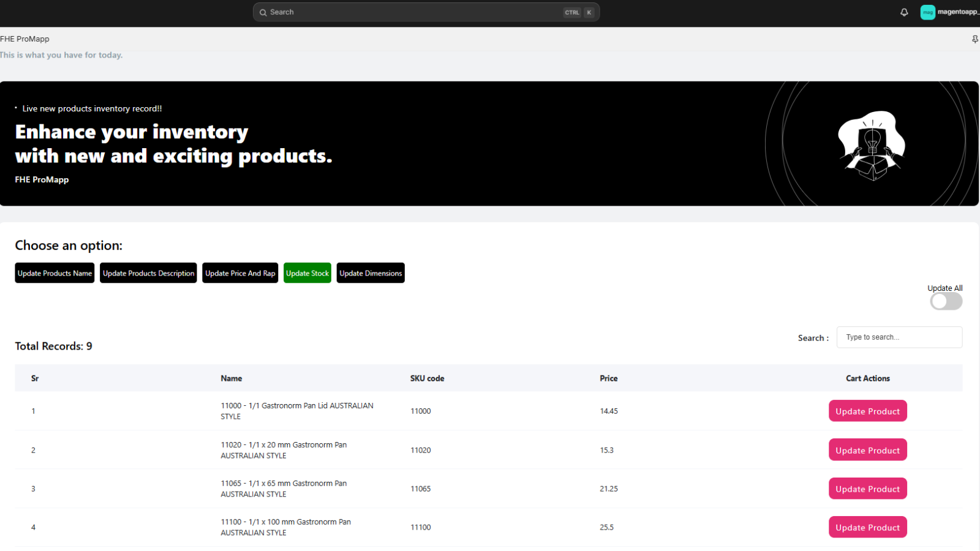
Task: Click the Name column header
Action: coord(232,378)
